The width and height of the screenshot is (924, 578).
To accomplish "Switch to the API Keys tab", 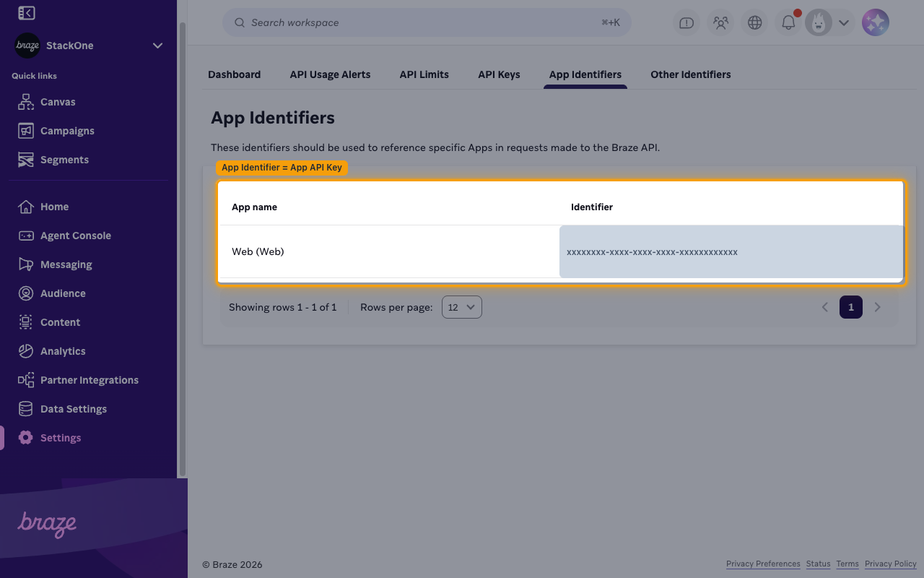I will (499, 74).
